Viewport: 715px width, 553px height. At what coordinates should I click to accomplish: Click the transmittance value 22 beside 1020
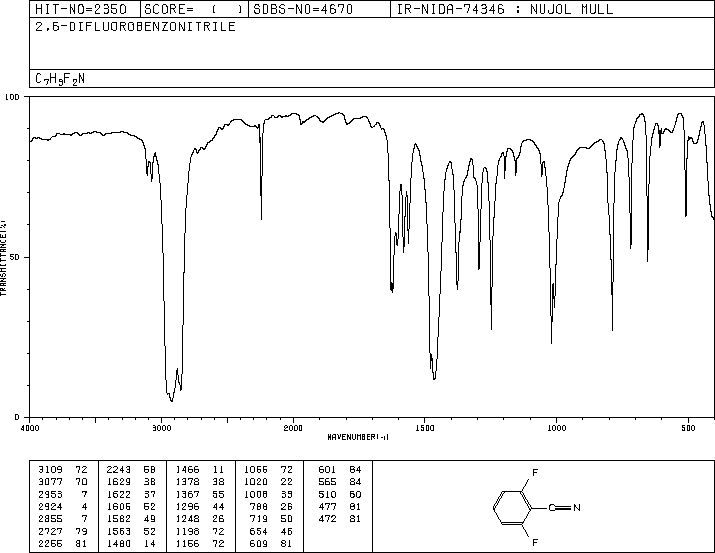[286, 482]
